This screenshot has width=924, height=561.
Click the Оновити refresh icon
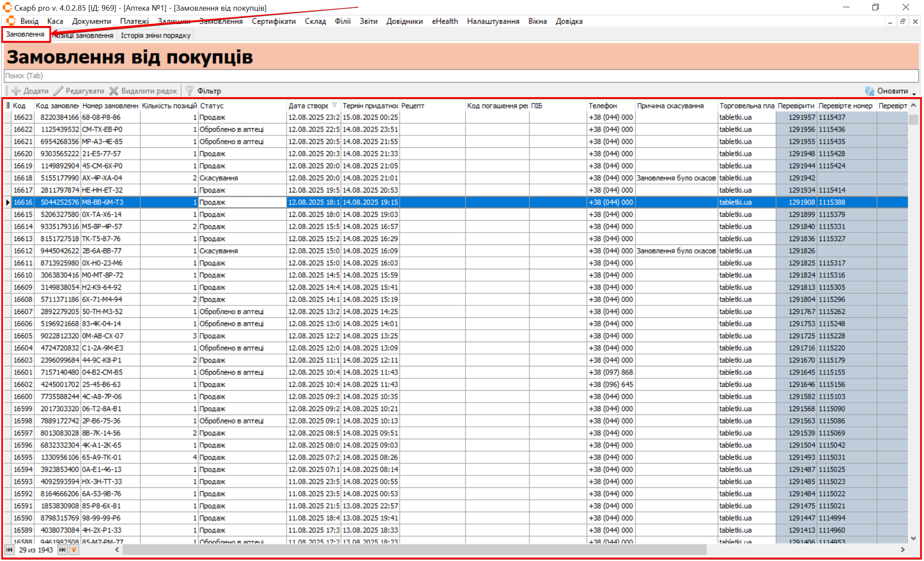click(869, 91)
